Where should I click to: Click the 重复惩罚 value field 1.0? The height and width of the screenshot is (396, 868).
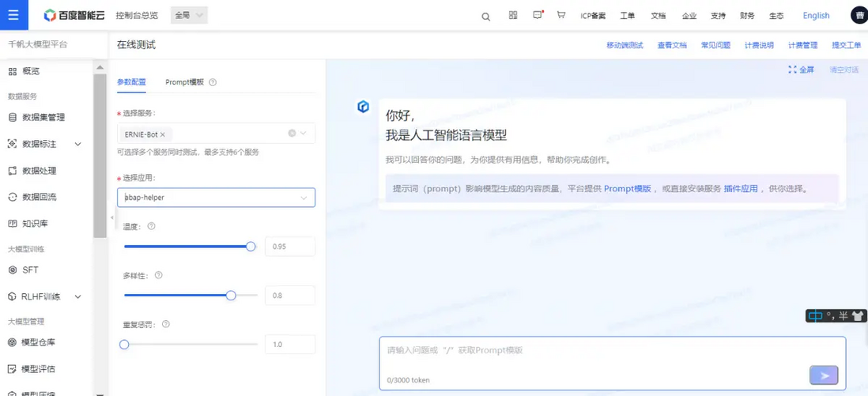[x=290, y=345]
